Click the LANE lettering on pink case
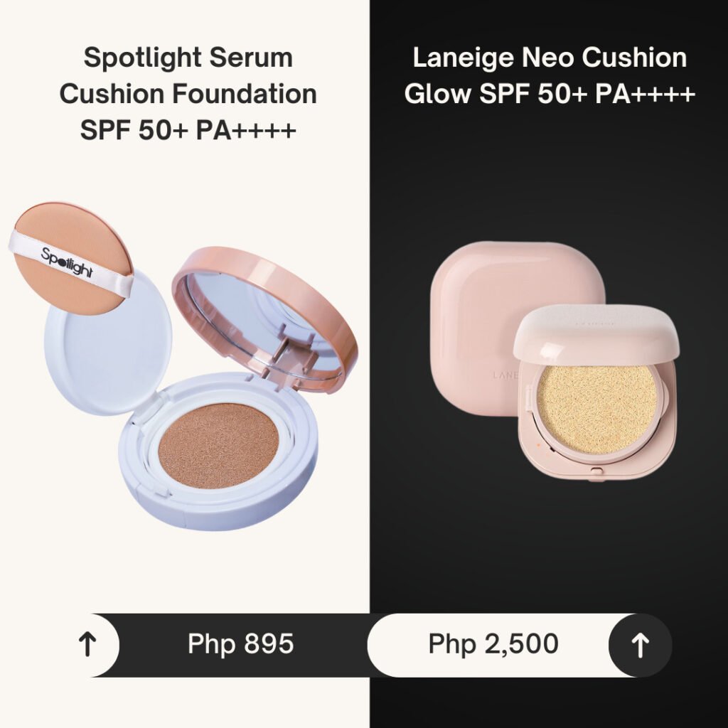 (505, 375)
